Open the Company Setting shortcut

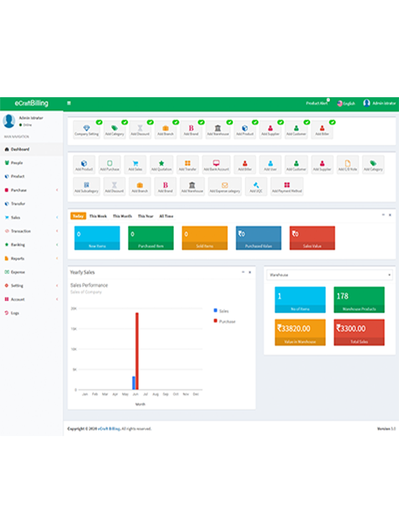point(86,130)
